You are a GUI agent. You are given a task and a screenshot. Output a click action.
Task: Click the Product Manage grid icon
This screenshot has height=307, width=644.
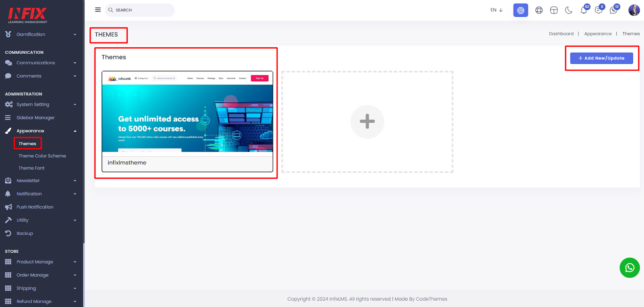(x=8, y=262)
